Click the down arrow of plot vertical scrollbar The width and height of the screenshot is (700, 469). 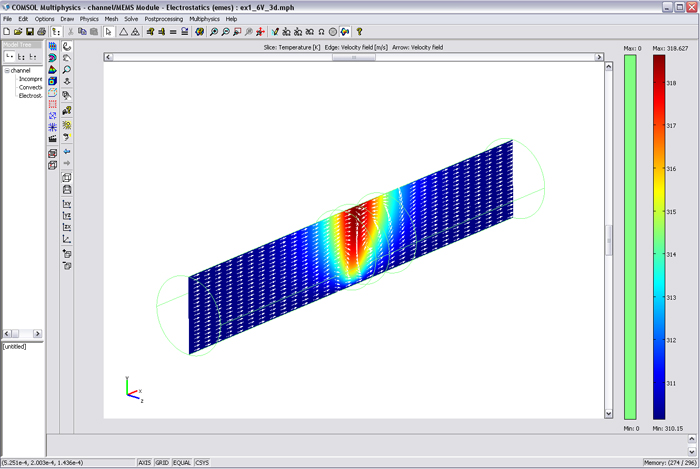(x=608, y=414)
